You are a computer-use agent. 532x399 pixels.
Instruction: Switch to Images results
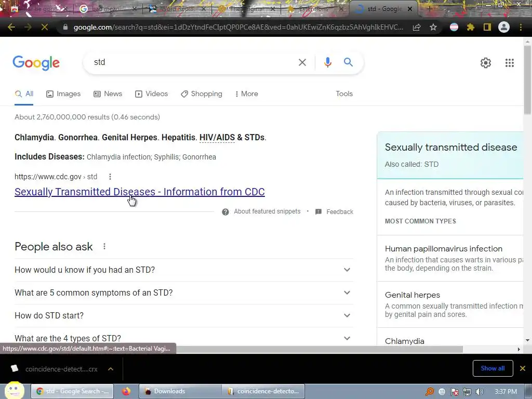click(x=63, y=94)
